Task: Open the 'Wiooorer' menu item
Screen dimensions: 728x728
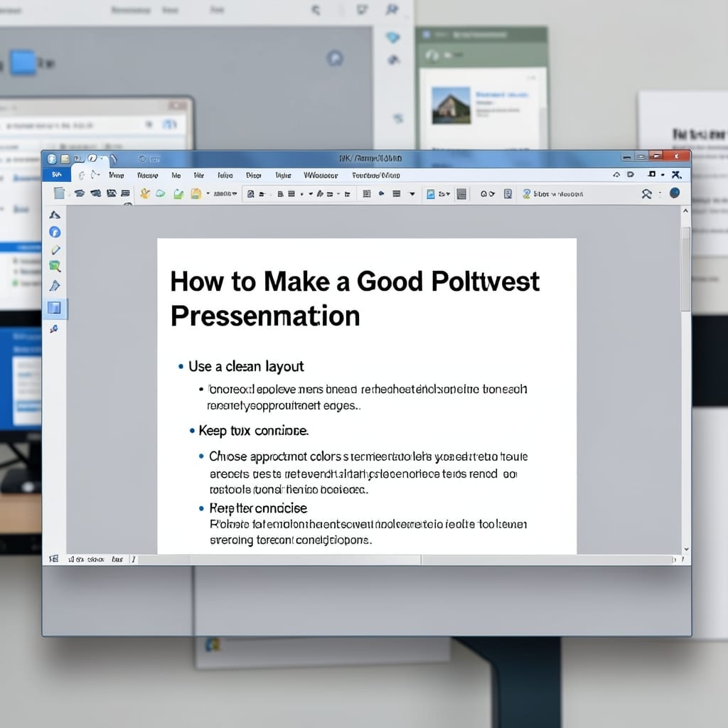Action: click(321, 176)
